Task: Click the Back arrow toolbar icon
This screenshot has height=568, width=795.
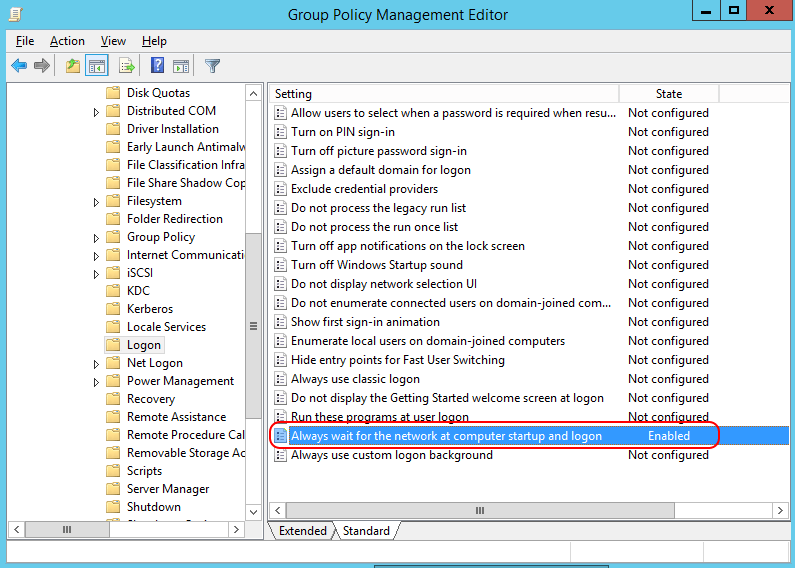Action: (x=19, y=66)
